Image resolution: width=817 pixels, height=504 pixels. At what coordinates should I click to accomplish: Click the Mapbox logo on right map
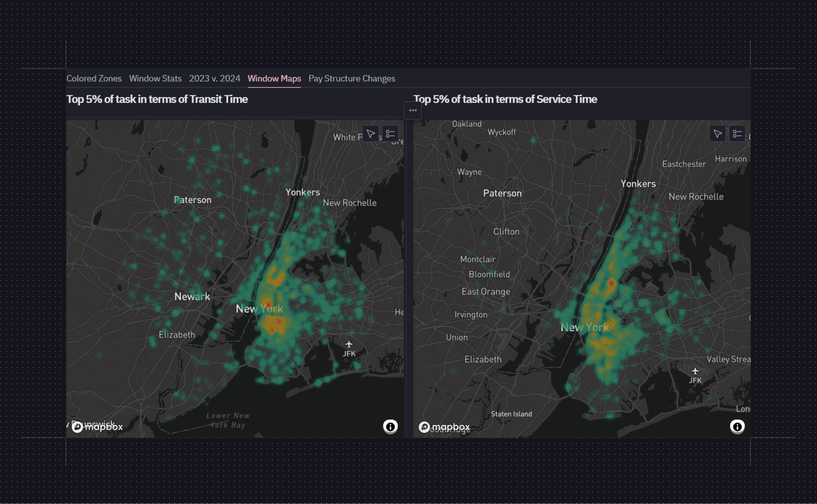click(444, 427)
